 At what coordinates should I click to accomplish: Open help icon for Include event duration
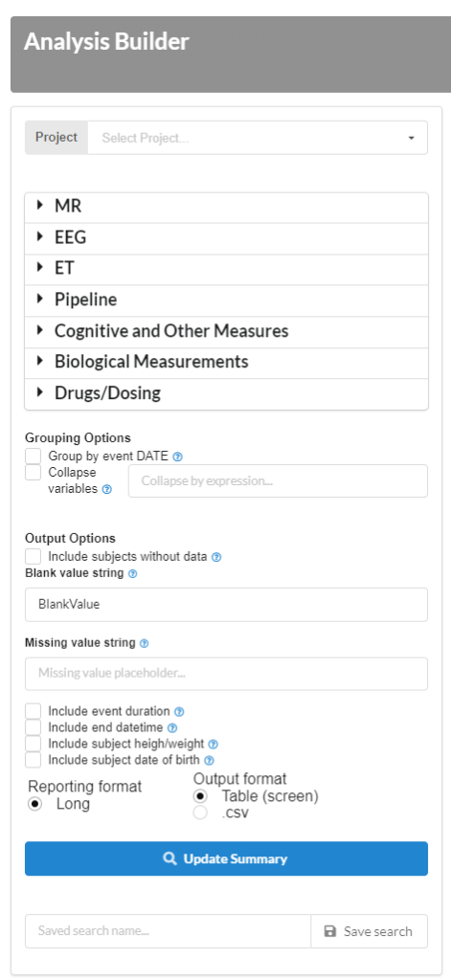[x=179, y=711]
